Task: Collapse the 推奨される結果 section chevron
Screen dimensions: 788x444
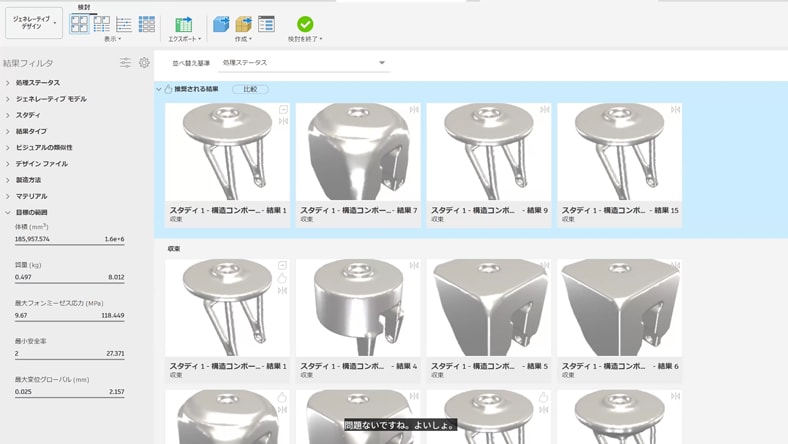Action: coord(159,90)
